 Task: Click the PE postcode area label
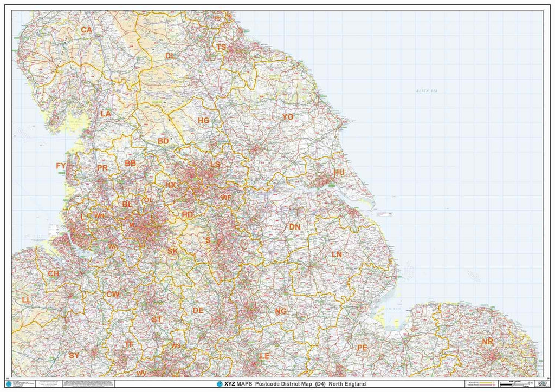click(362, 348)
